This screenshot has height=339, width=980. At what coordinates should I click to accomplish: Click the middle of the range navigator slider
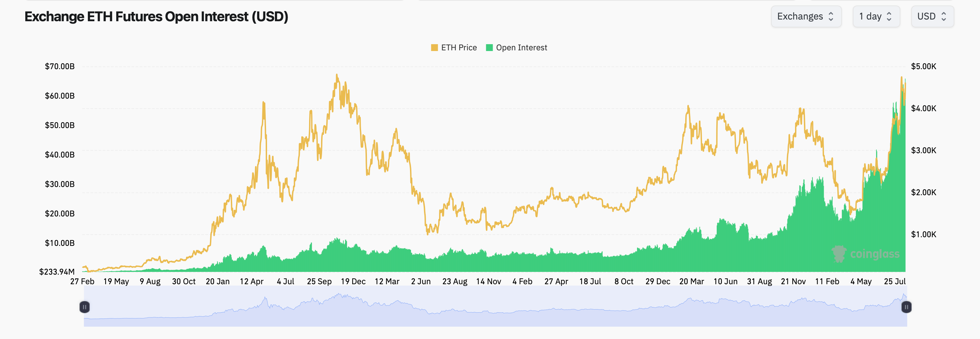click(x=494, y=307)
